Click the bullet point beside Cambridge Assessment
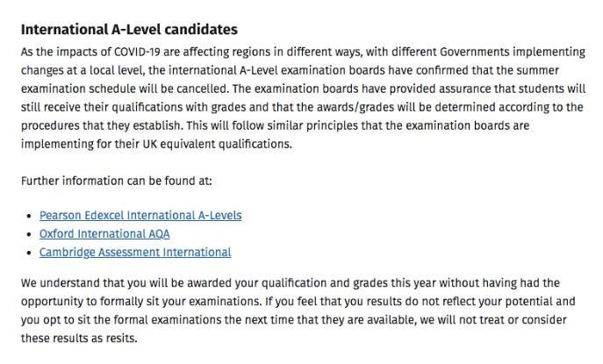Viewport: 603px width, 364px height. tap(29, 253)
